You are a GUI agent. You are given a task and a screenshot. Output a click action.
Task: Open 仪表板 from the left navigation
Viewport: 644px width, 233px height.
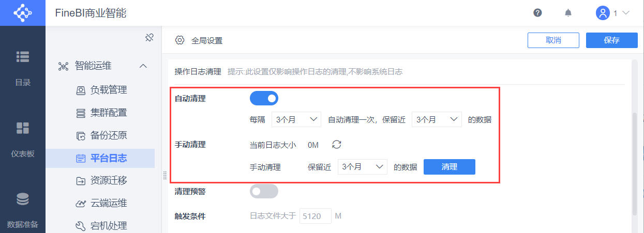[x=22, y=138]
